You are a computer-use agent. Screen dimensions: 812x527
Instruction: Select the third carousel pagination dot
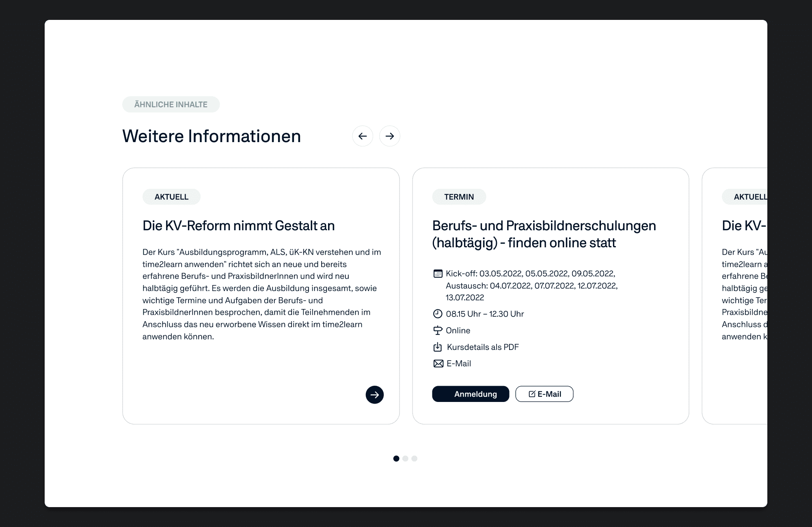pyautogui.click(x=414, y=458)
